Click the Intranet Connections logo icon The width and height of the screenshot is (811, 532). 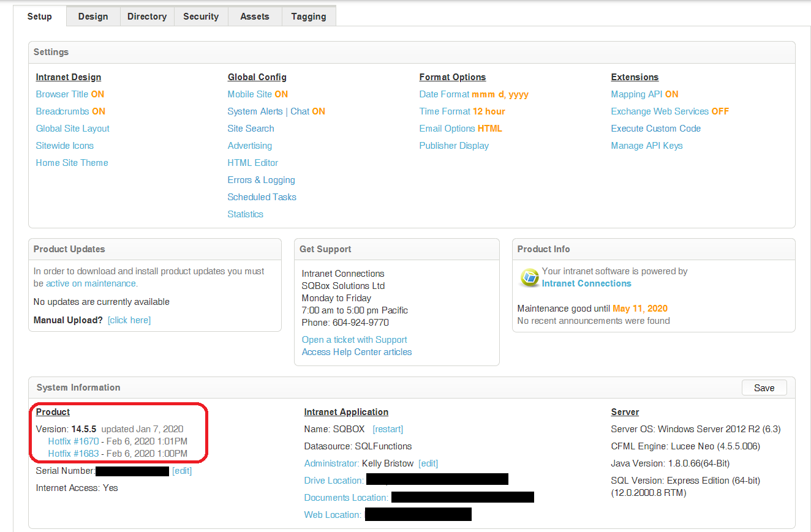[529, 277]
